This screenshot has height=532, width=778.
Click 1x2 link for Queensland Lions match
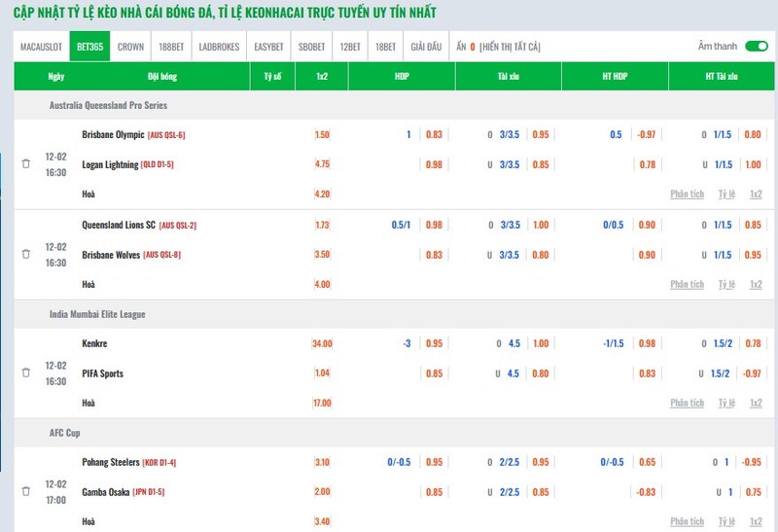(x=756, y=284)
